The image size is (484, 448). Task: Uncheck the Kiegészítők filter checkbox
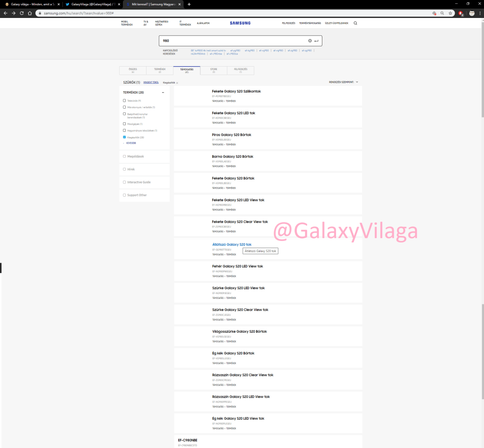(x=124, y=137)
